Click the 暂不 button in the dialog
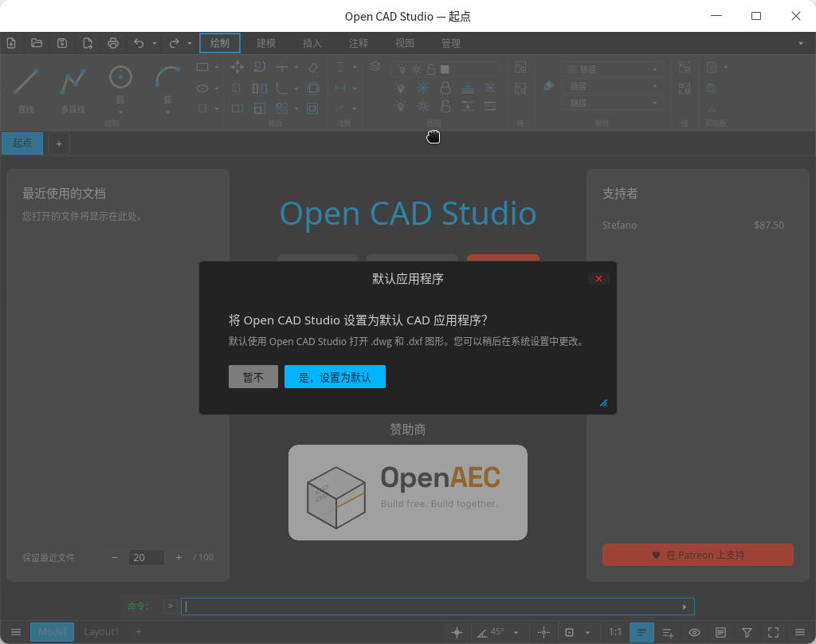Image resolution: width=816 pixels, height=644 pixels. click(x=253, y=377)
